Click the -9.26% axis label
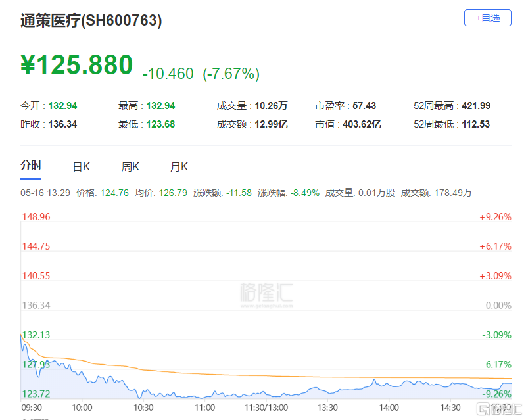The height and width of the screenshot is (420, 526). 497,394
